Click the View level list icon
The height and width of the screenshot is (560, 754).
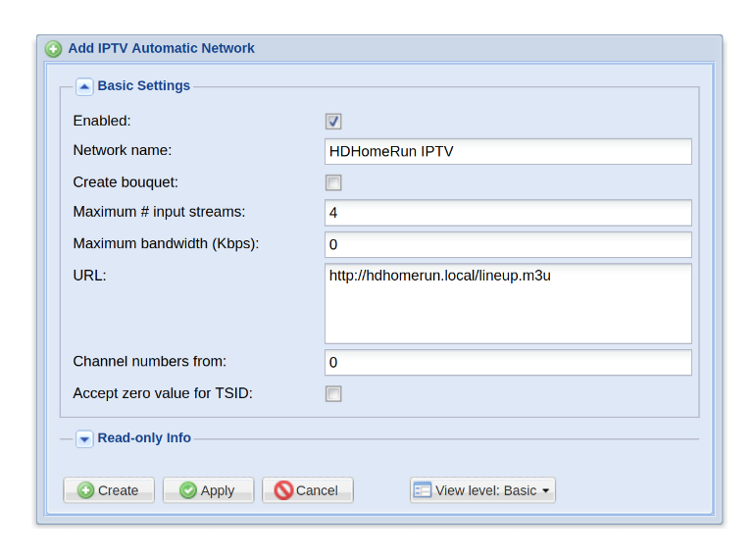[x=423, y=490]
